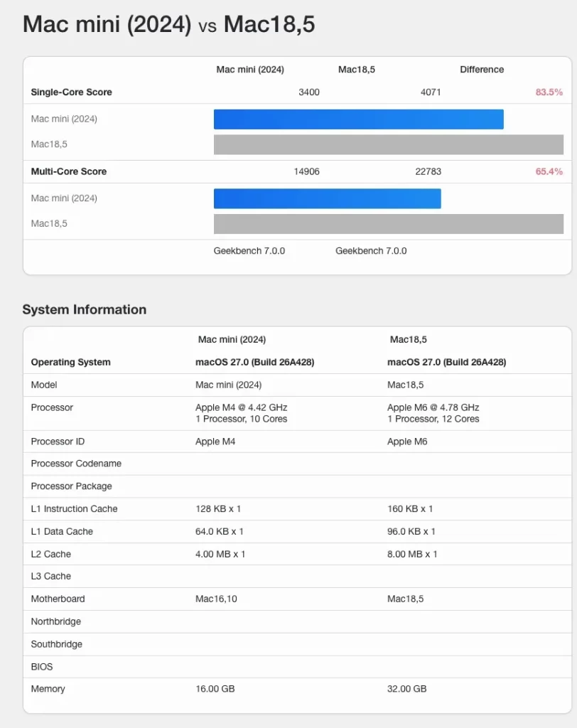Select the Mac mini's macOS 27.0 build value
Screen dimensions: 577x728
pyautogui.click(x=255, y=362)
